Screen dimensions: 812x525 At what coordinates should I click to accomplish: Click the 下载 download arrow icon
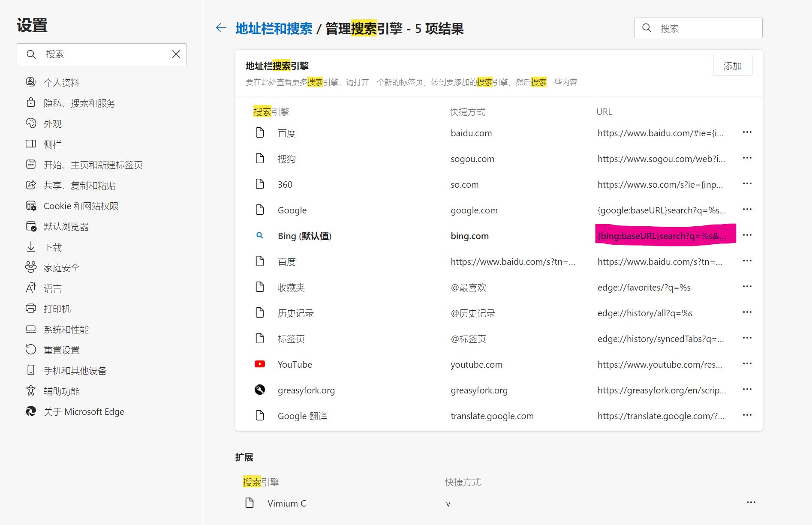coord(31,247)
